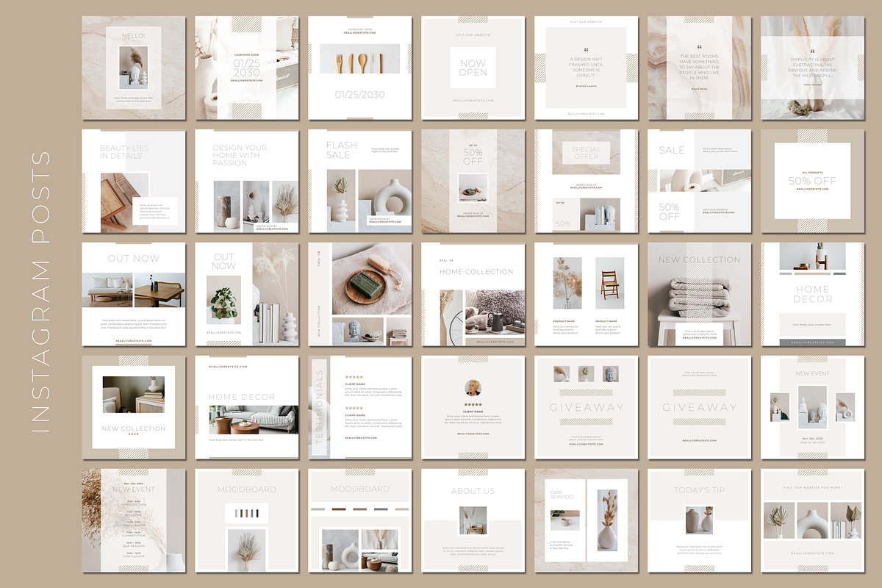This screenshot has height=588, width=882.
Task: Open the Launching Soon template with vase photo
Action: coord(247,68)
